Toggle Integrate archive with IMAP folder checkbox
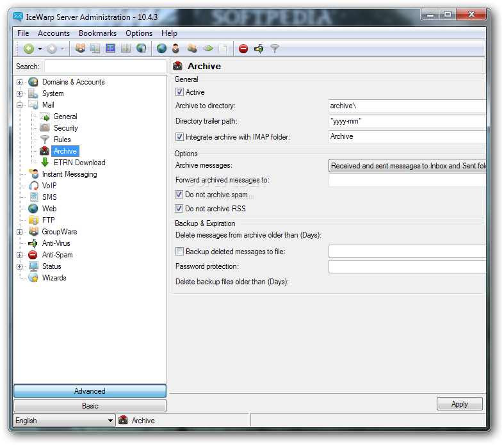Image resolution: width=504 pixels, height=445 pixels. pyautogui.click(x=179, y=137)
